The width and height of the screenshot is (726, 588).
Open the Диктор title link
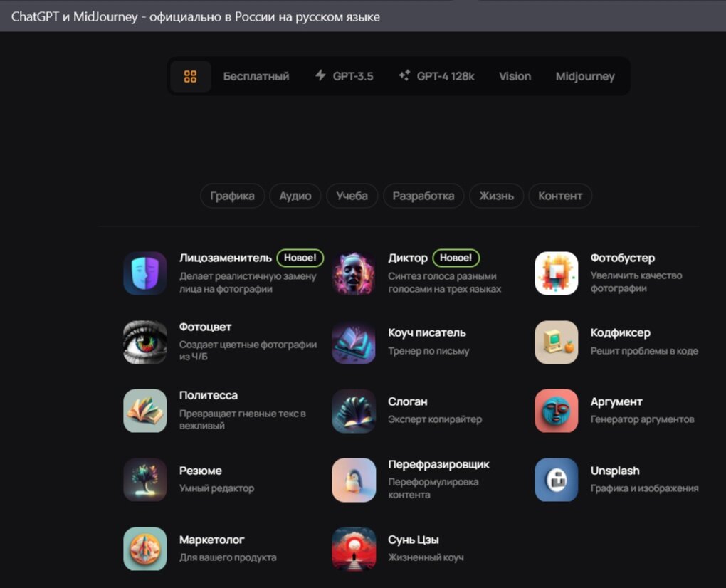408,258
